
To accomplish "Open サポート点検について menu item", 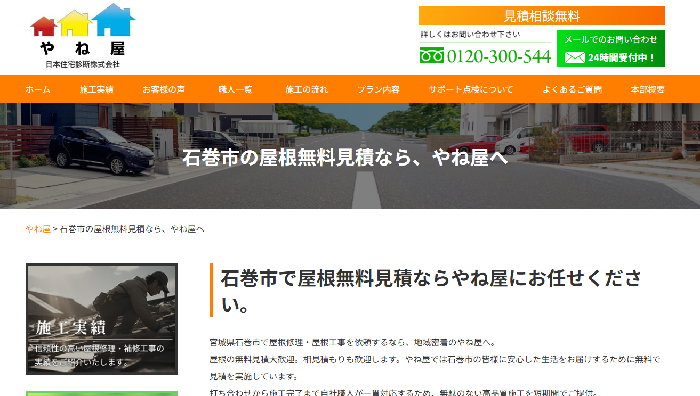I will click(471, 89).
